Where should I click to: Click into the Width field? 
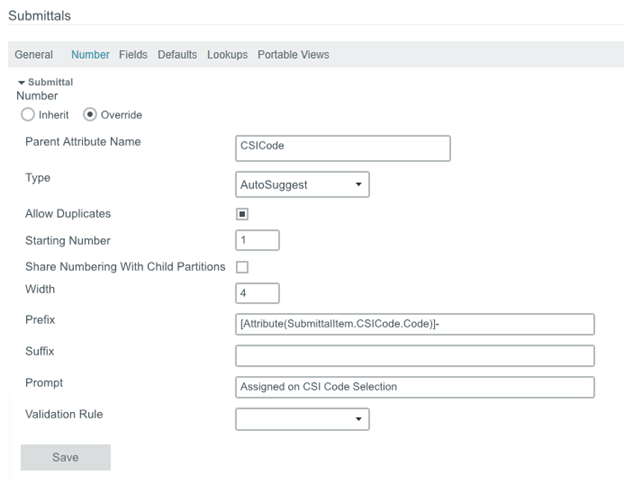(257, 293)
